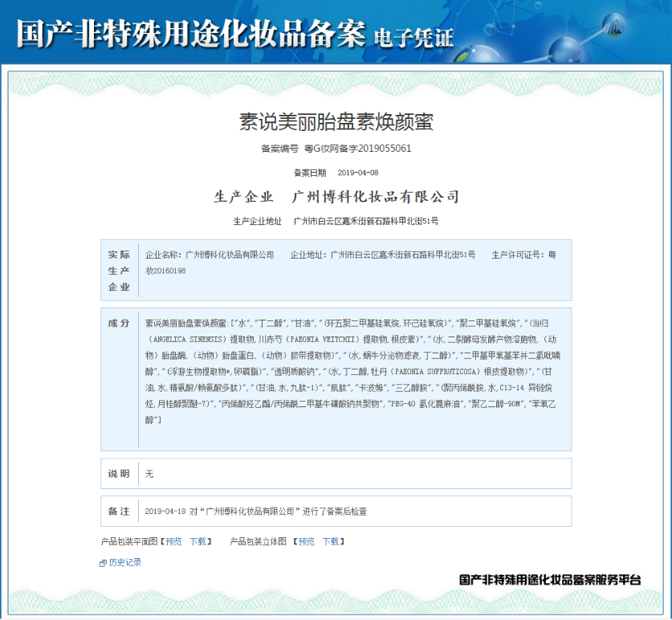This screenshot has height=620, width=672.
Task: Click the 备案编号 label
Action: tap(280, 149)
